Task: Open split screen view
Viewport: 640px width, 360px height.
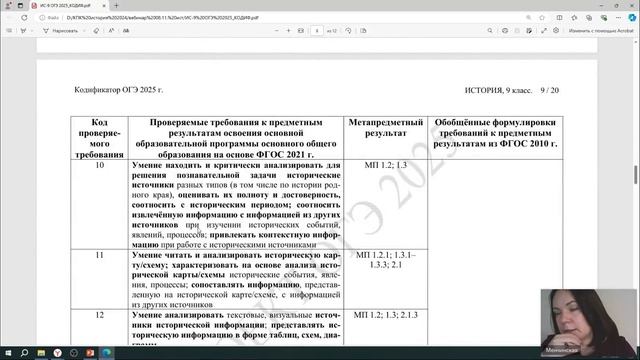Action: (560, 18)
